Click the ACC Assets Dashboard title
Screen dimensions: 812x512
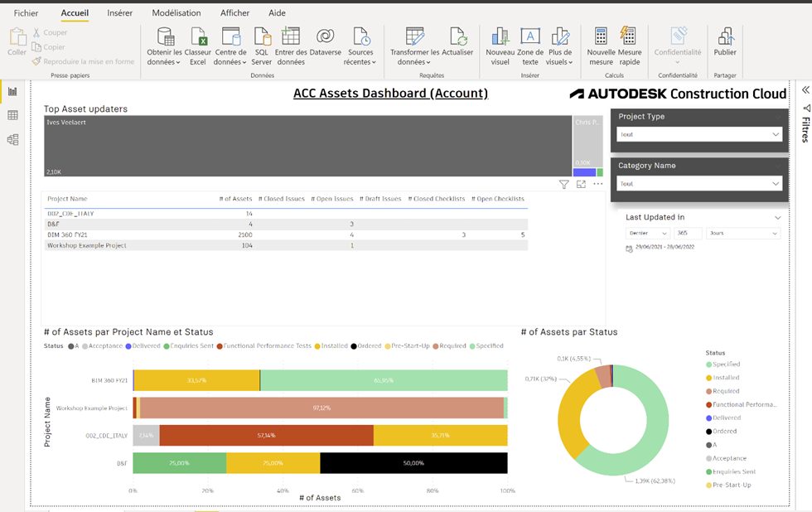click(x=390, y=93)
